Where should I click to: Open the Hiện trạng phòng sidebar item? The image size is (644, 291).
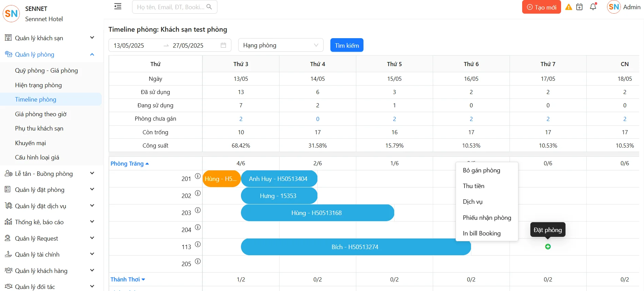point(38,85)
